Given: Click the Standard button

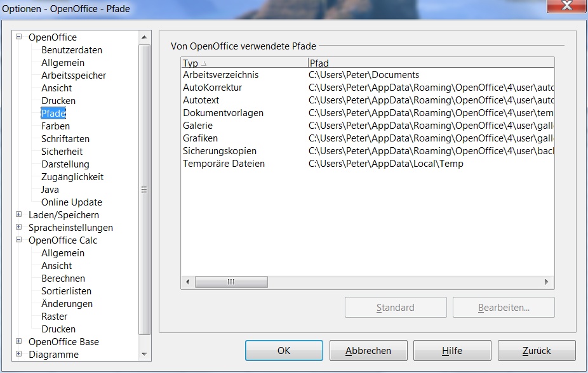Looking at the screenshot, I should coord(396,308).
